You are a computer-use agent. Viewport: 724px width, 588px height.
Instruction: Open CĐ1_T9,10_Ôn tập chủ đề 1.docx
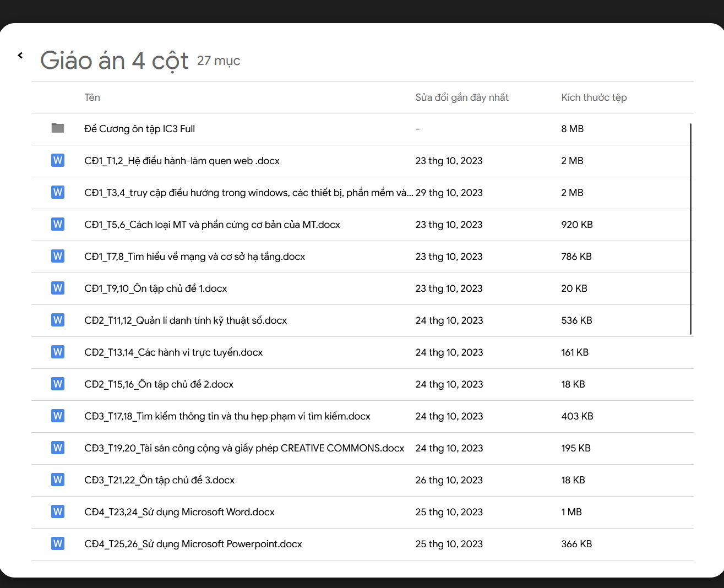click(156, 288)
